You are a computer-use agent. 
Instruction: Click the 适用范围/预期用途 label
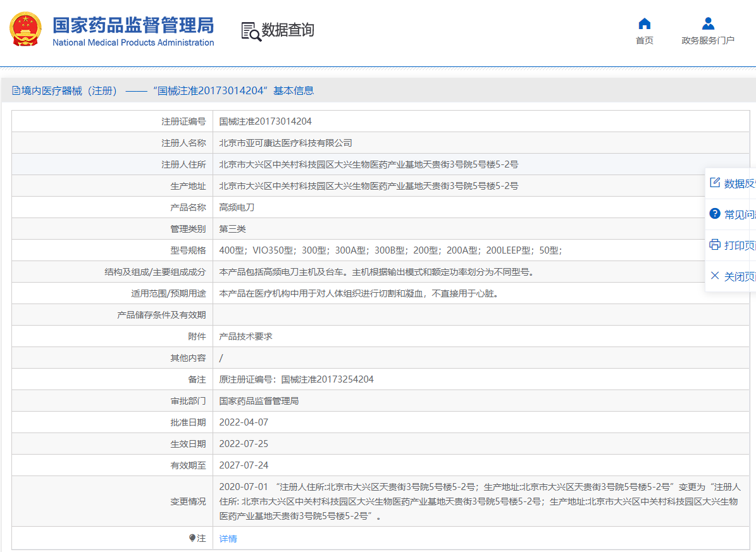pos(168,293)
